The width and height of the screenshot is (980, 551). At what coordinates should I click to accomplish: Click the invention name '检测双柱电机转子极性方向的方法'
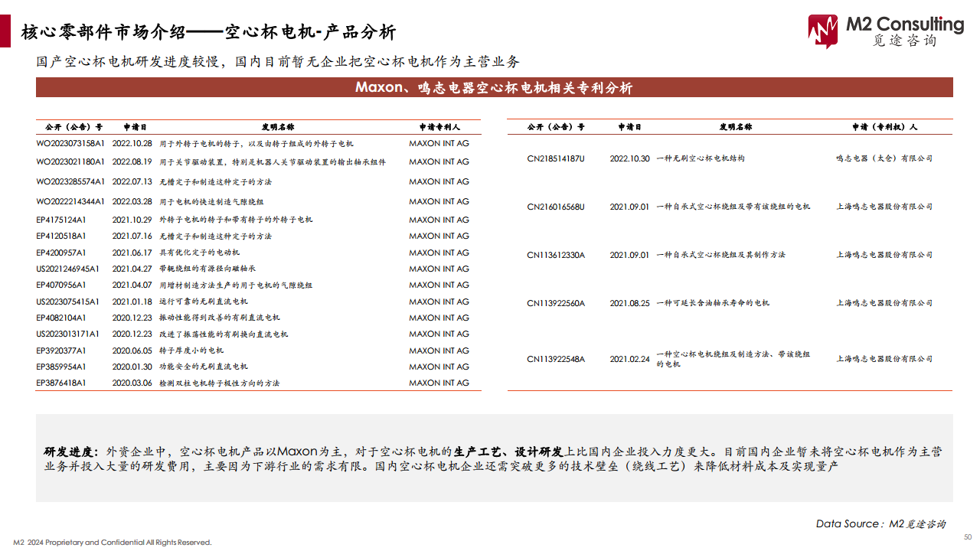(x=219, y=383)
